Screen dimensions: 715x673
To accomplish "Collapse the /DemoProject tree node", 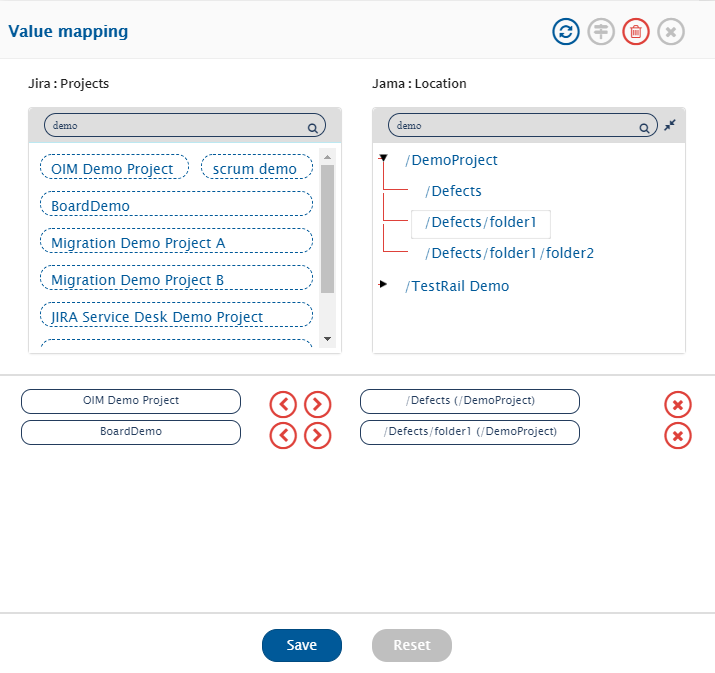I will pos(383,158).
